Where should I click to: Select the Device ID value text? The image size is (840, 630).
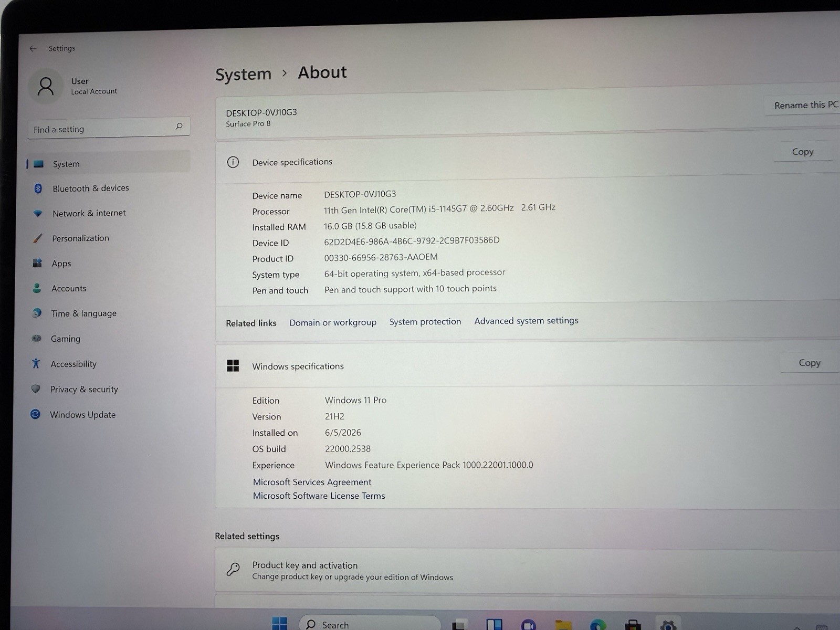point(412,241)
